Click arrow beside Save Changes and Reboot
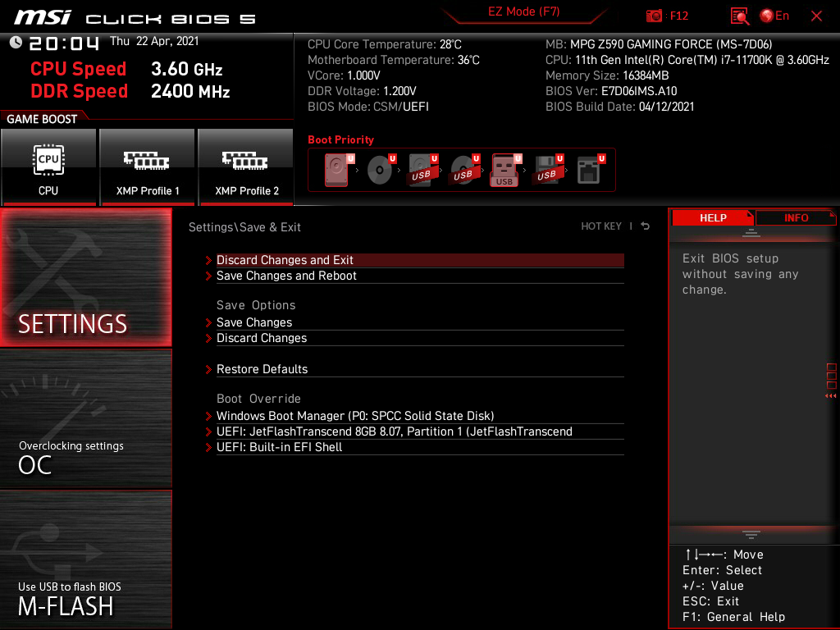The image size is (840, 630). 209,276
